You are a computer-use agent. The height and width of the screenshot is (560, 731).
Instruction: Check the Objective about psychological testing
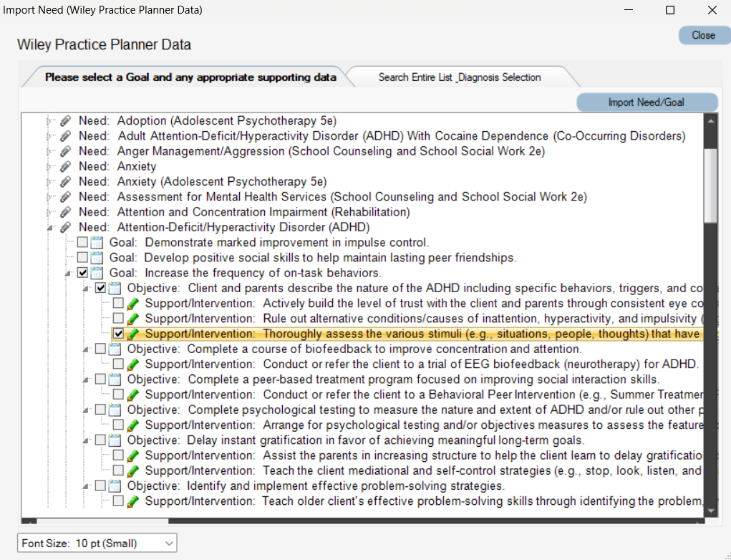(x=100, y=409)
